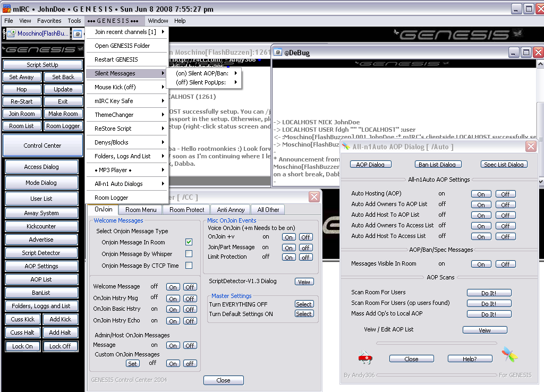Click DeBug window scrollbar up arrow
This screenshot has height=392, width=544.
tap(540, 64)
